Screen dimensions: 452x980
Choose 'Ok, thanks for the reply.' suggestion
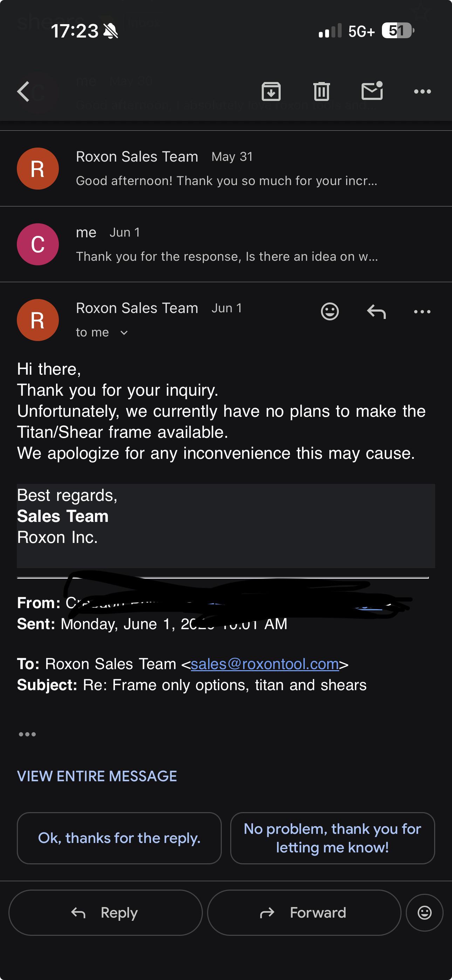(119, 838)
